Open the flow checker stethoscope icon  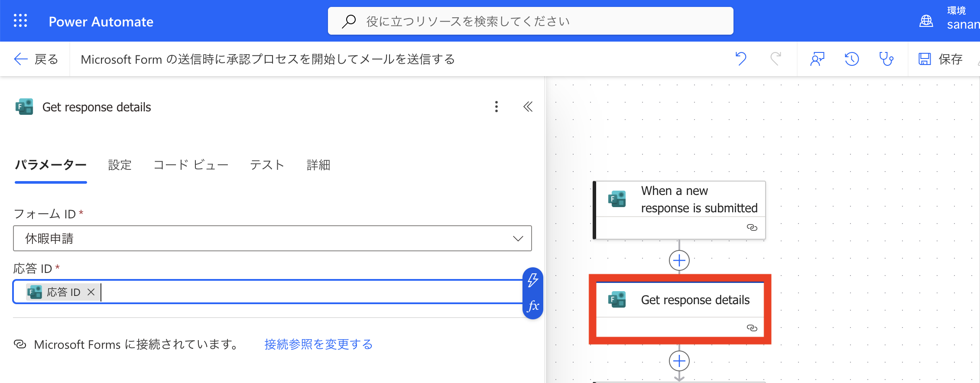point(886,59)
